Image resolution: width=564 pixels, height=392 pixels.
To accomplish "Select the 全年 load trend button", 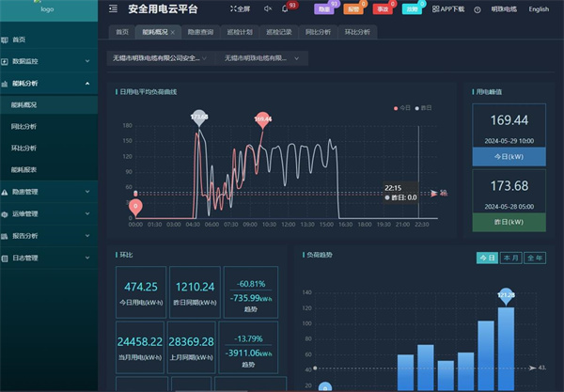I will tap(534, 258).
